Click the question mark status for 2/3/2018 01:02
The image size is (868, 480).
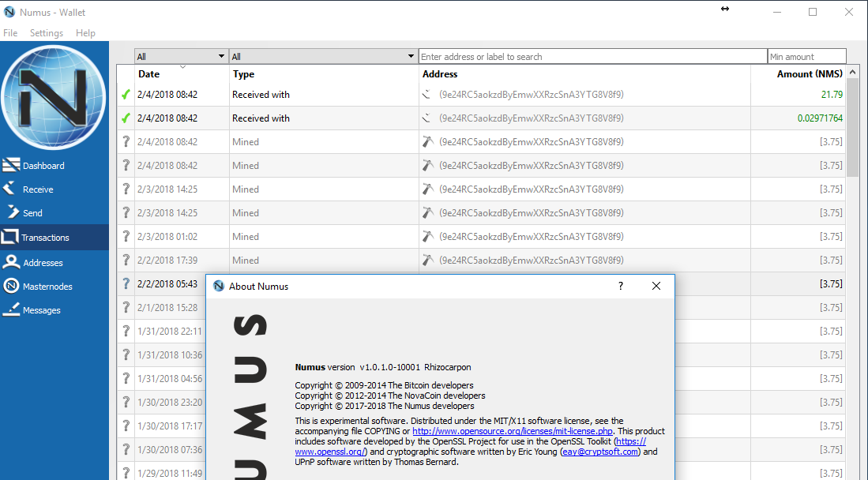(126, 236)
